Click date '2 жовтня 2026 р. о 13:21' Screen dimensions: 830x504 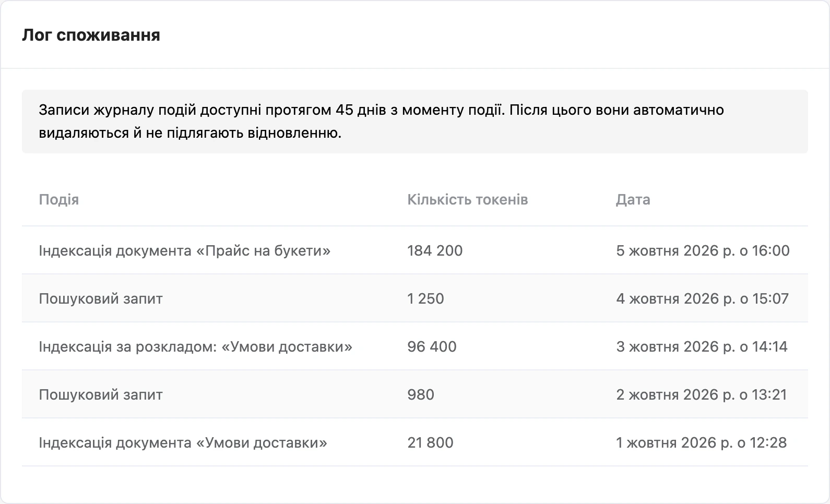pos(701,394)
